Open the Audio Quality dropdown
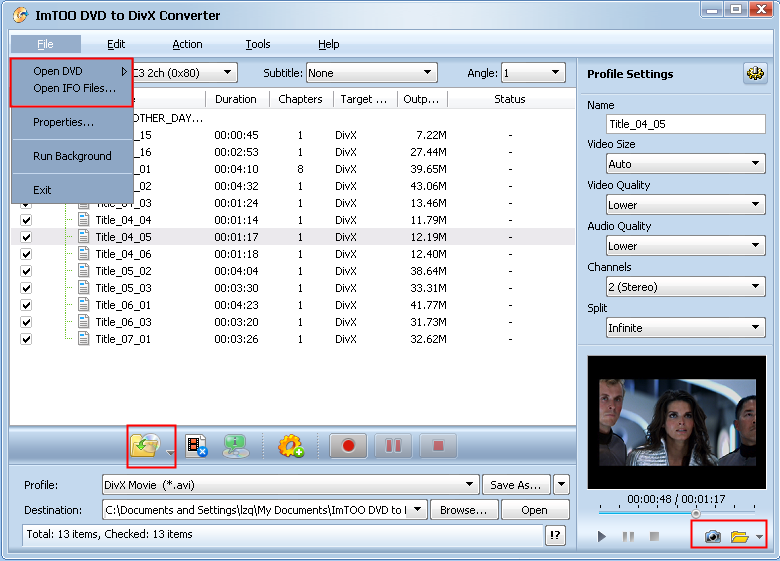780x561 pixels. click(x=685, y=246)
